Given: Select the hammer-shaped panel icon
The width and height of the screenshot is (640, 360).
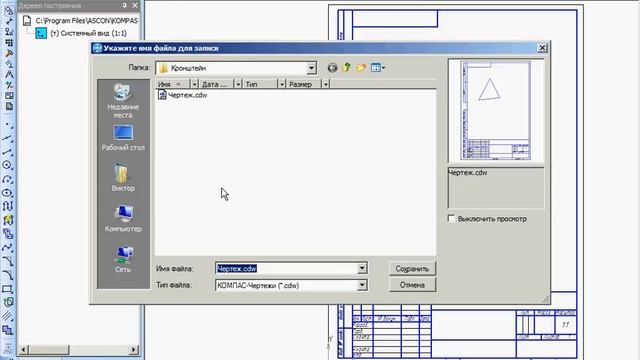Looking at the screenshot, I should (x=8, y=53).
